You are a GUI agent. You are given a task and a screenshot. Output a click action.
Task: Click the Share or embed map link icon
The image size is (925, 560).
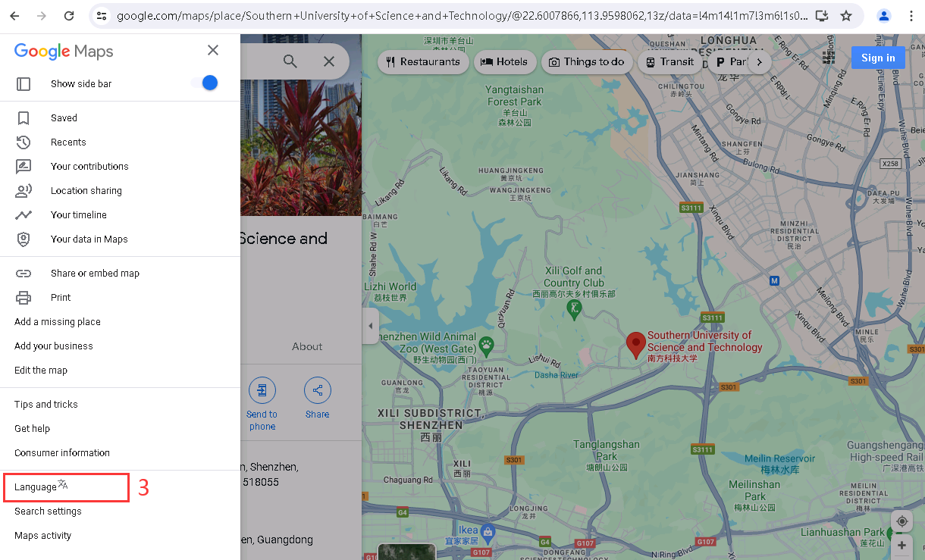24,274
